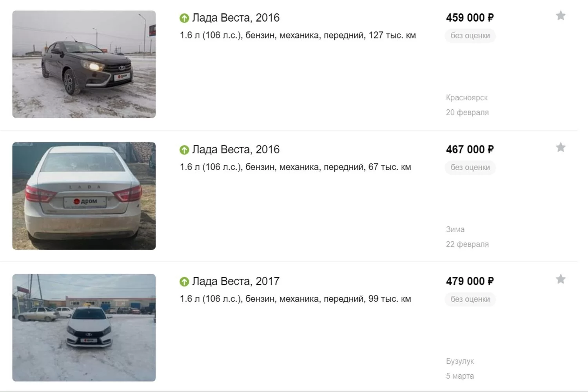Click green promoted icon beside second Лада Веста
This screenshot has height=392, width=588.
click(x=184, y=150)
